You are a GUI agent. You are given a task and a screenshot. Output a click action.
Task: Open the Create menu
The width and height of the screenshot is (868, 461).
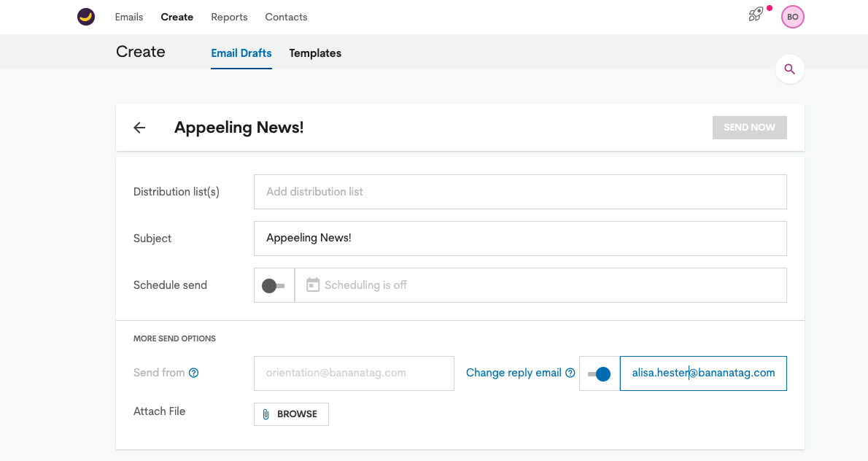pyautogui.click(x=177, y=18)
